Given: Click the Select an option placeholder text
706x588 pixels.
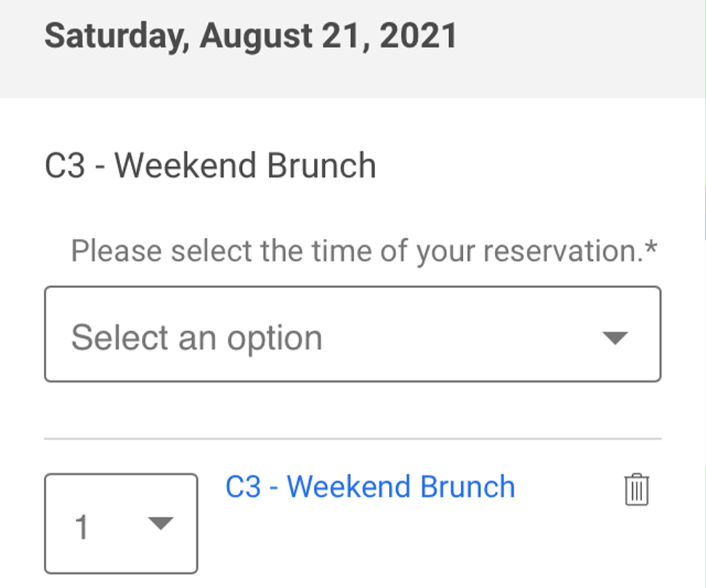Looking at the screenshot, I should [x=197, y=338].
